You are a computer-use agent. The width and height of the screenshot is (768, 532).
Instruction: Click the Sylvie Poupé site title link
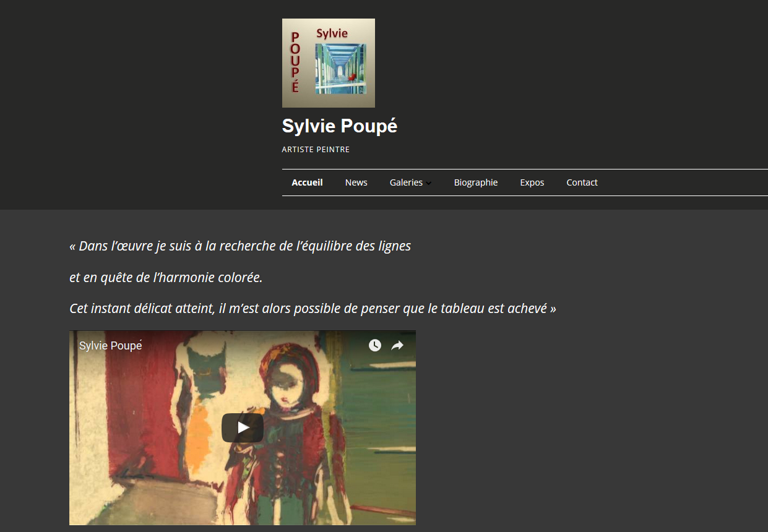(340, 126)
